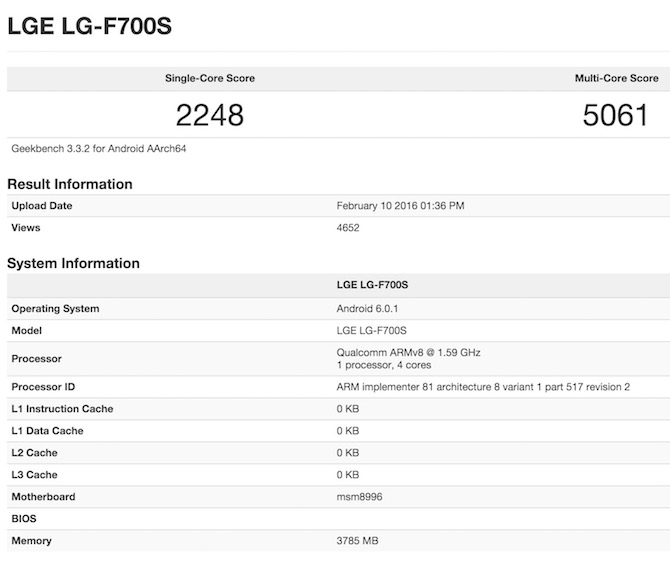Click the LGE LG-F700S system table header
670x561 pixels.
point(372,286)
